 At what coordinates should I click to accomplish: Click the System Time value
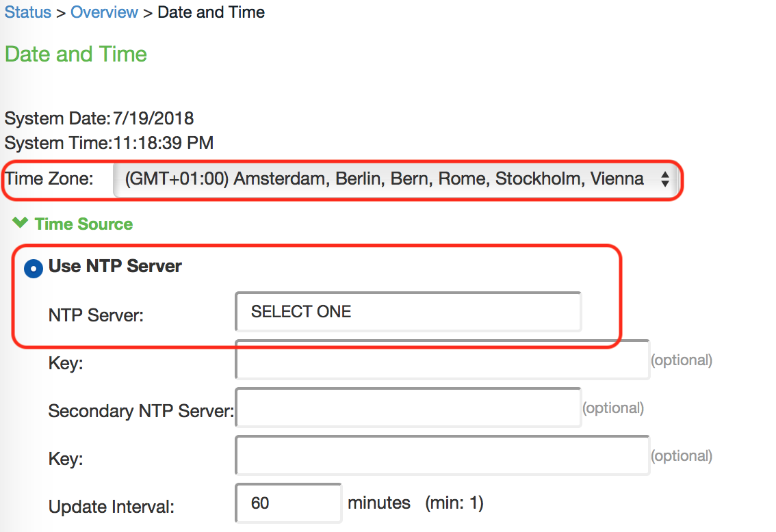[163, 144]
